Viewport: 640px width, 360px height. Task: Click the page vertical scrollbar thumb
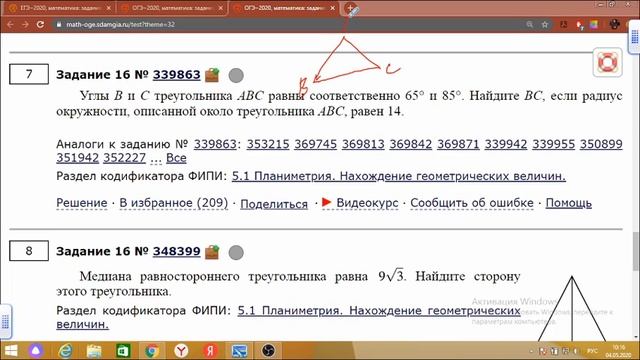636,251
